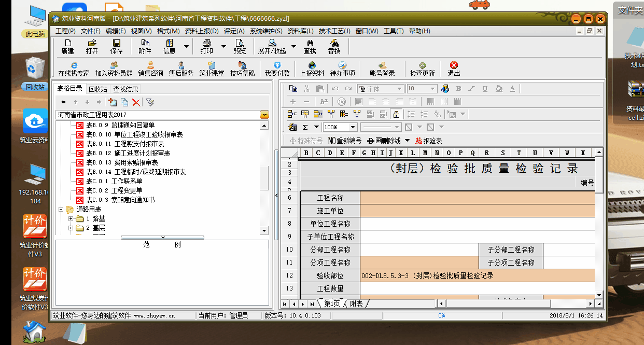Switch to the 回收站 tab
The height and width of the screenshot is (345, 644).
coord(97,89)
